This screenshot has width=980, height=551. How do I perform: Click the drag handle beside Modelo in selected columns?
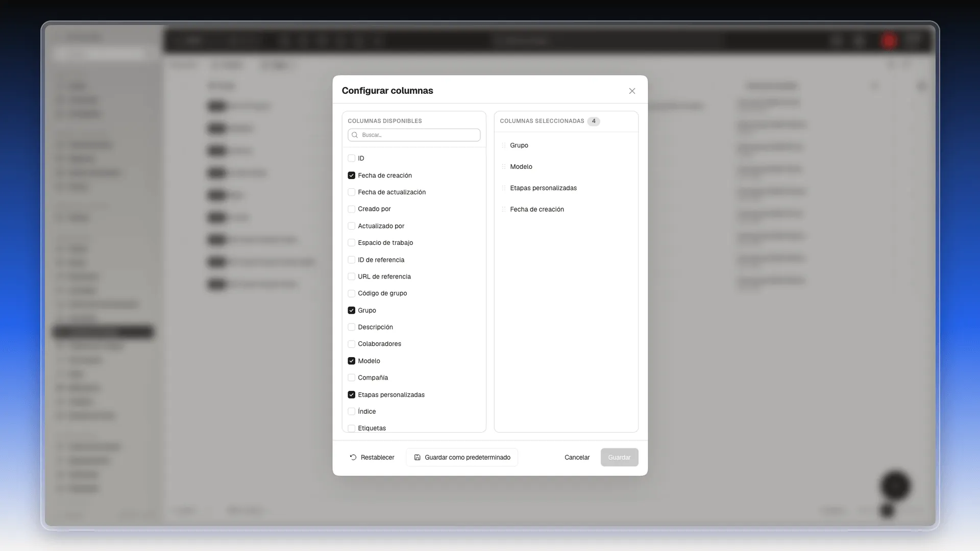coord(503,167)
